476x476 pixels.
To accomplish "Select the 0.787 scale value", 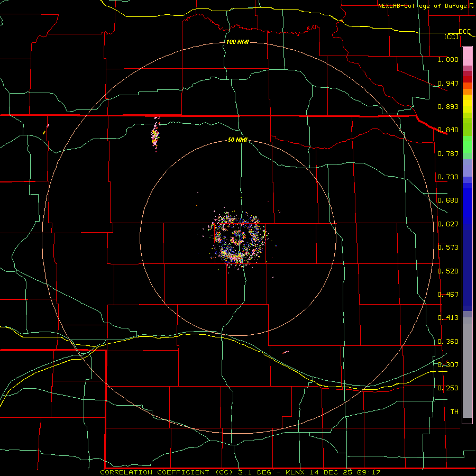I will (x=448, y=153).
